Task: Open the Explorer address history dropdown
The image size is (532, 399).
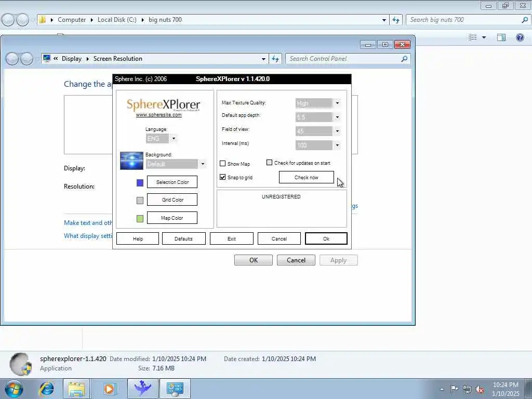Action: (x=384, y=20)
